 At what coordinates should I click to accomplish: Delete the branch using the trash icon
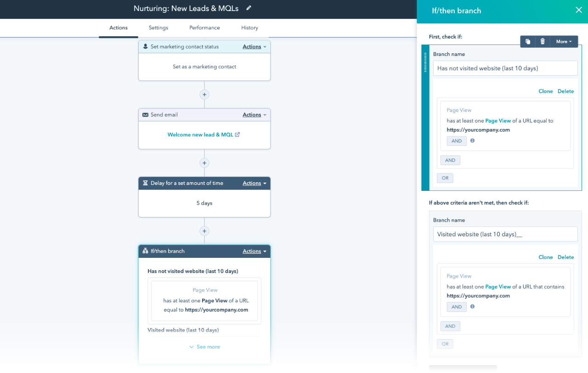click(543, 41)
